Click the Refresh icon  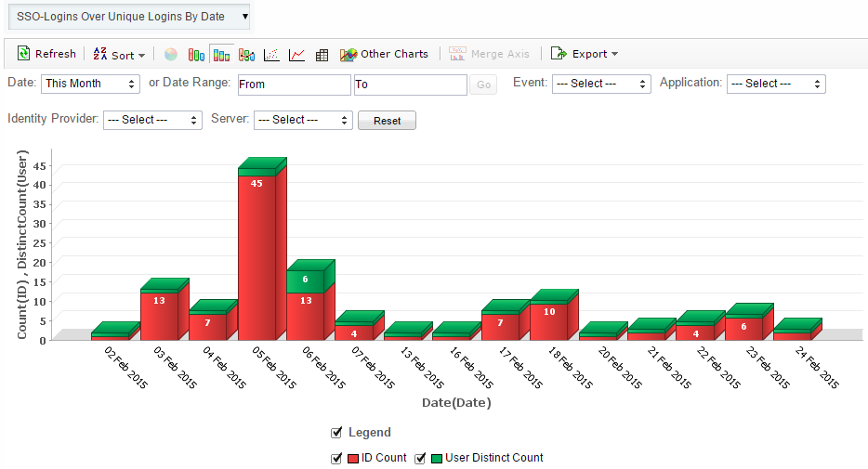pos(24,54)
